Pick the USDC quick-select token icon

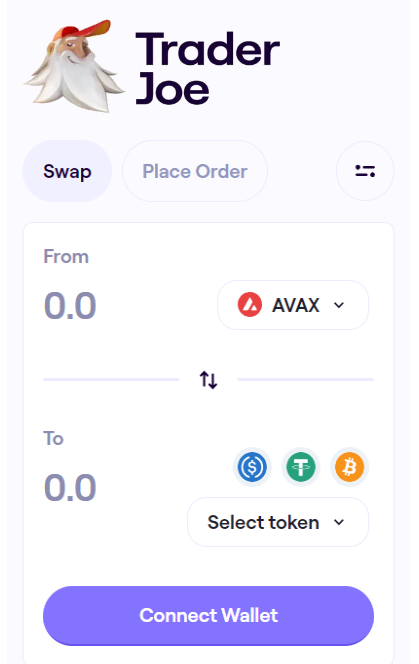pyautogui.click(x=252, y=467)
